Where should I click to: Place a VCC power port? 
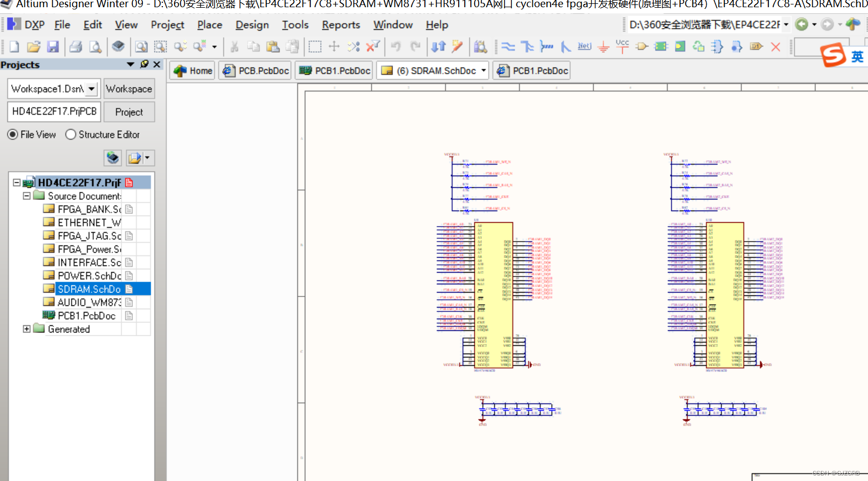622,47
